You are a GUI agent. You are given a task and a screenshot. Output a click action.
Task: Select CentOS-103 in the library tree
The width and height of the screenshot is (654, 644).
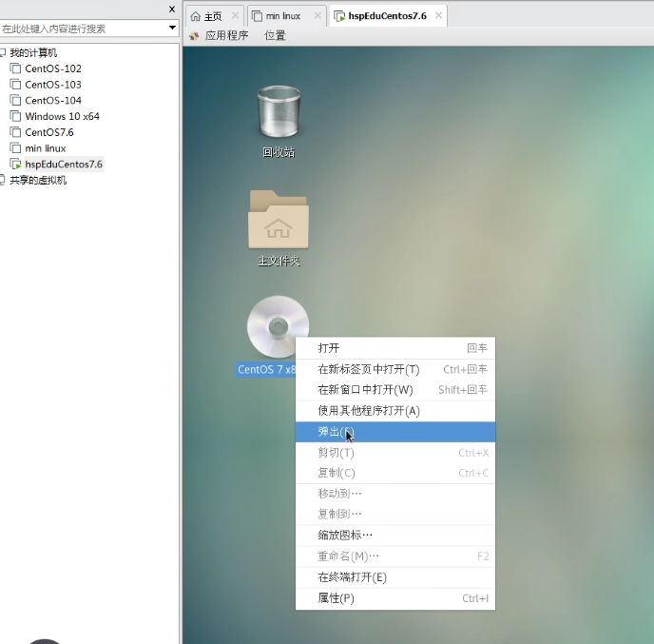53,85
